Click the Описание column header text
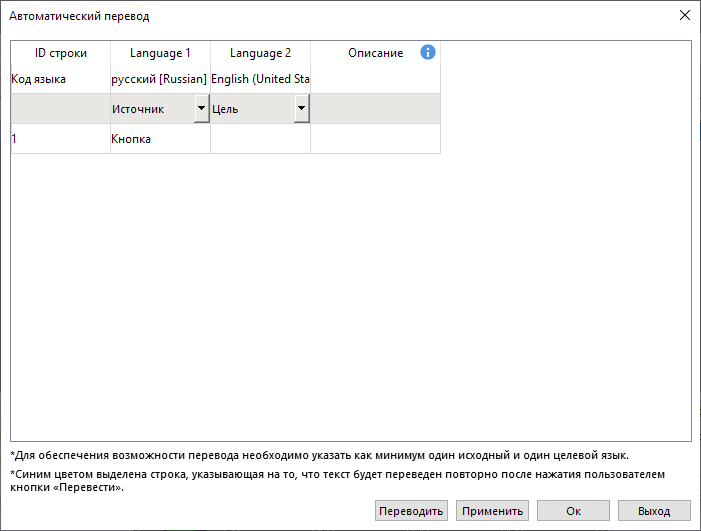The height and width of the screenshot is (531, 701). (x=375, y=53)
